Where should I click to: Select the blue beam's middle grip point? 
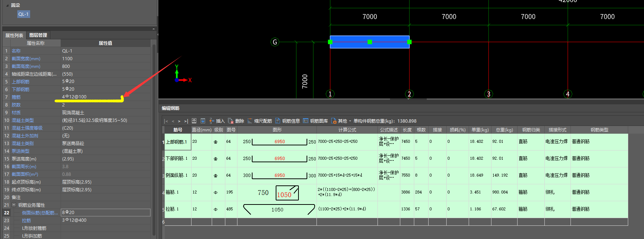pos(370,42)
